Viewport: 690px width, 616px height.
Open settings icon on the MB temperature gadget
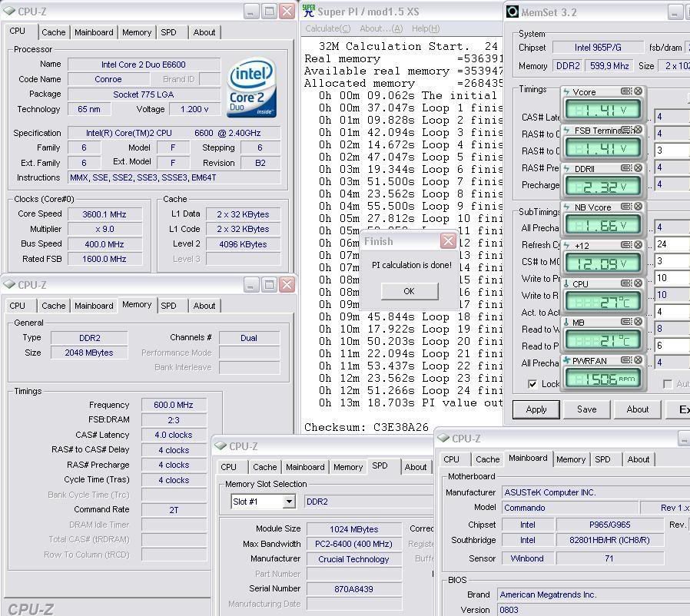[x=627, y=322]
